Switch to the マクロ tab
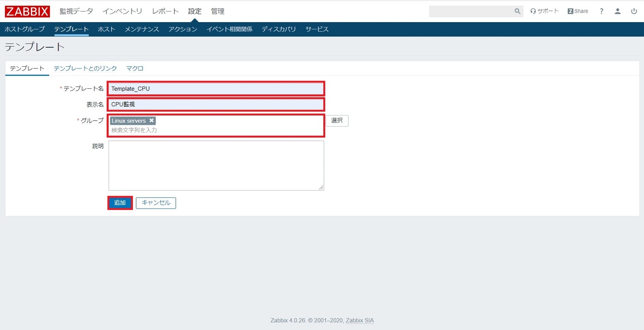This screenshot has width=644, height=330. [x=134, y=68]
